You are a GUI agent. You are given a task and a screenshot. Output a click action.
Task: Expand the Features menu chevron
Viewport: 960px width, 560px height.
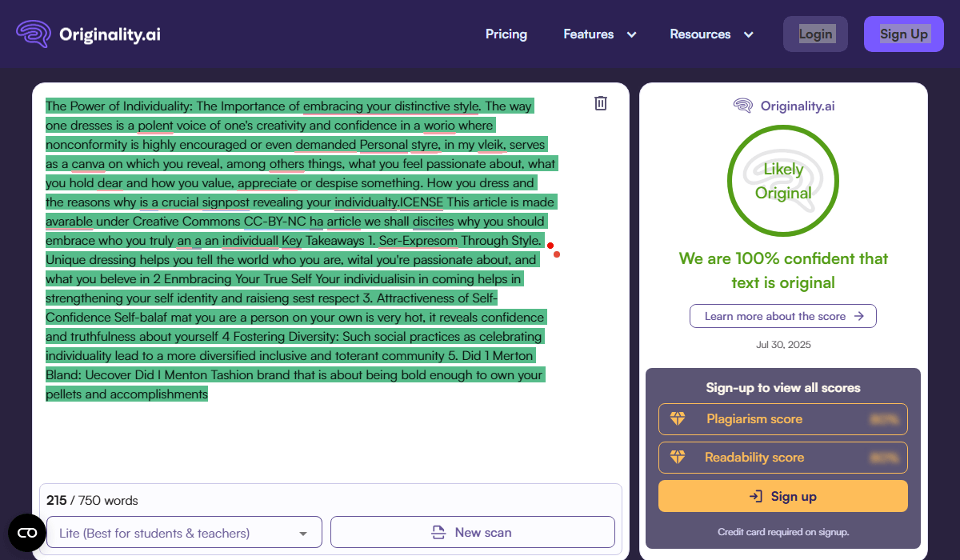pos(631,34)
